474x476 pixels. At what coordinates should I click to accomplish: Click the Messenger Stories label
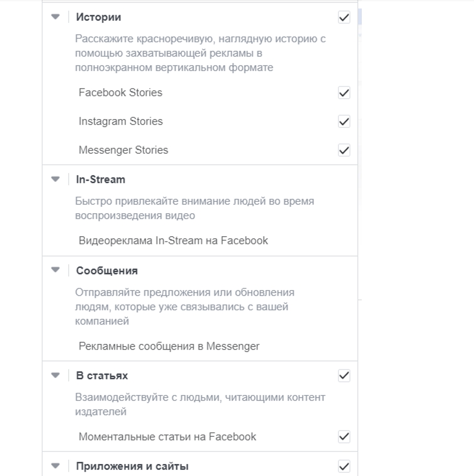123,150
